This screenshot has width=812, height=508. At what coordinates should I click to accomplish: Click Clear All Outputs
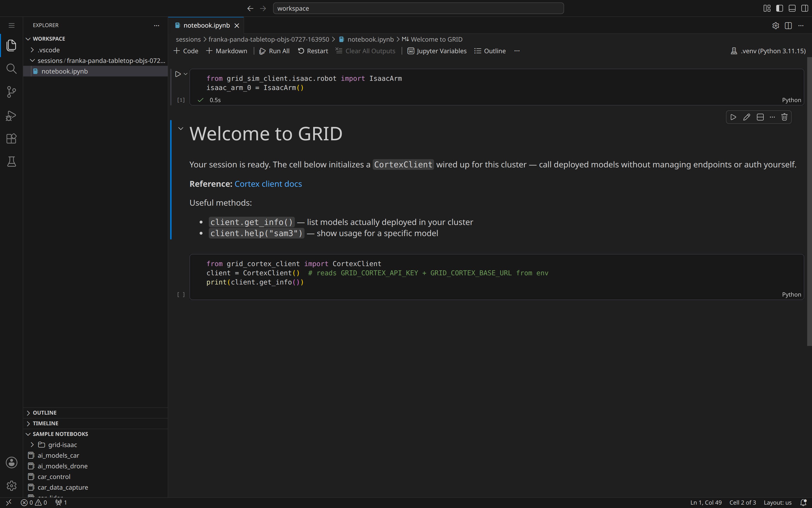pyautogui.click(x=365, y=51)
